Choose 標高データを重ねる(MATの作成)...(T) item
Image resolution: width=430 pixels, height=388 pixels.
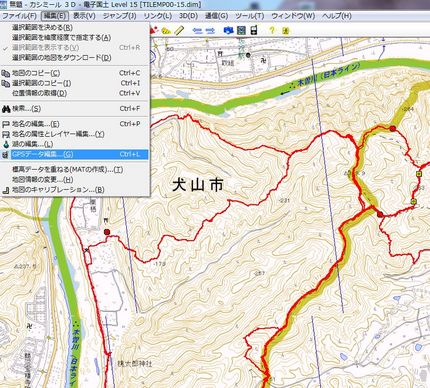[75, 170]
